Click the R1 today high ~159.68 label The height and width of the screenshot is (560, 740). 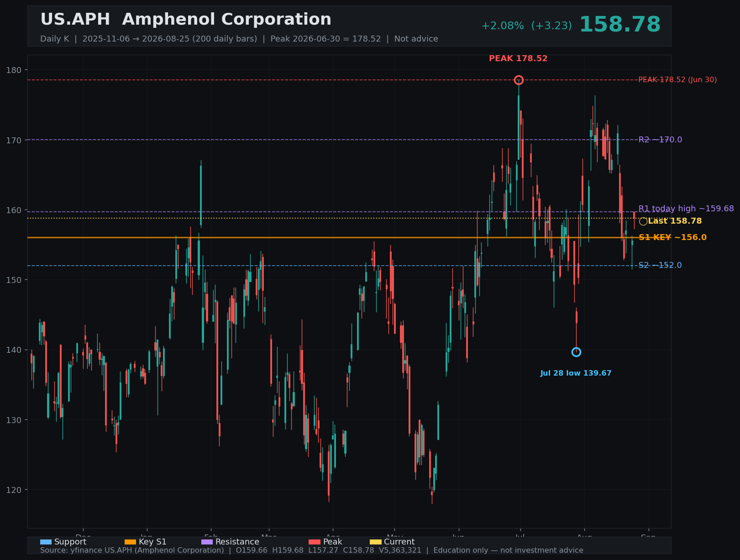[x=686, y=209]
